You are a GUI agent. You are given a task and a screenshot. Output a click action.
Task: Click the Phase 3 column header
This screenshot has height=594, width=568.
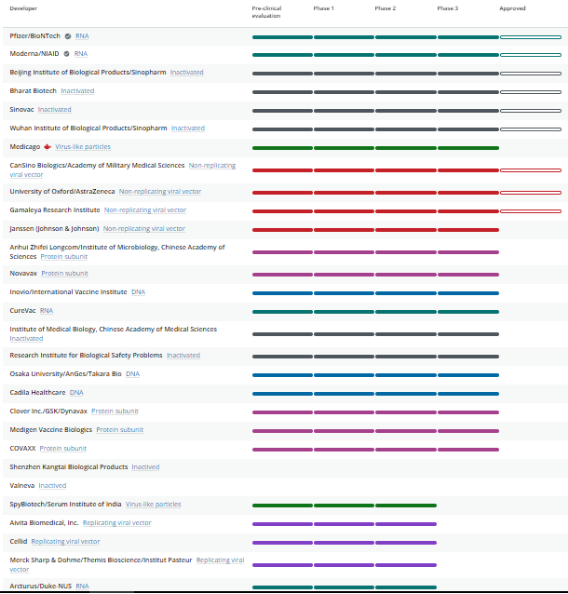click(448, 8)
